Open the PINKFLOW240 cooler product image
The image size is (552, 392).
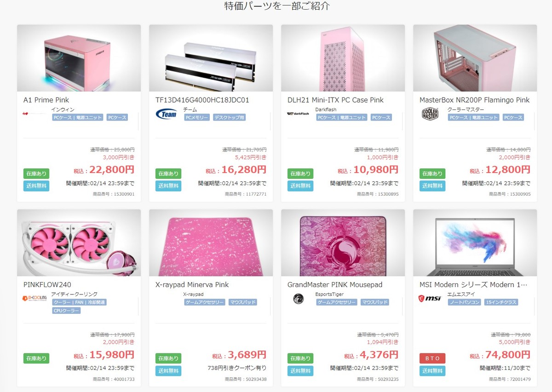pos(79,243)
